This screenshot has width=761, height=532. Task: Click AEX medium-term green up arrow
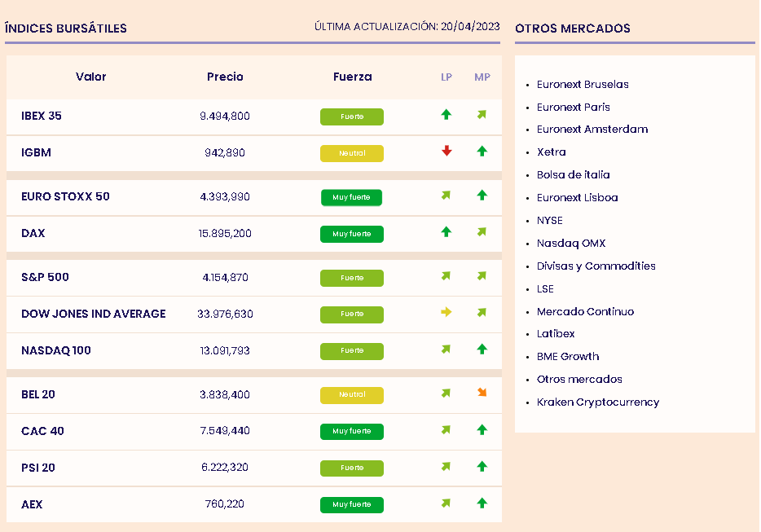tap(482, 503)
